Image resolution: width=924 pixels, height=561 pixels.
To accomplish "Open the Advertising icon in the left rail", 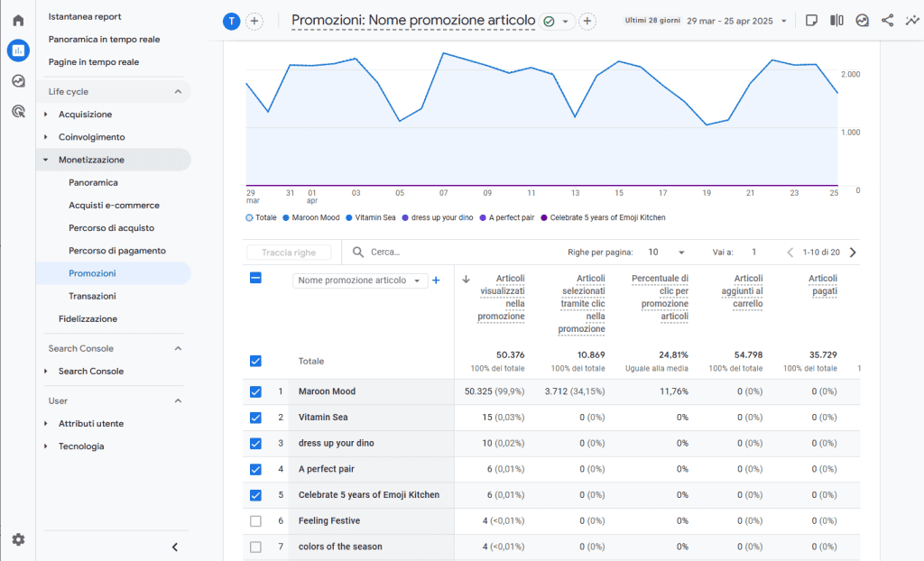I will pyautogui.click(x=18, y=111).
